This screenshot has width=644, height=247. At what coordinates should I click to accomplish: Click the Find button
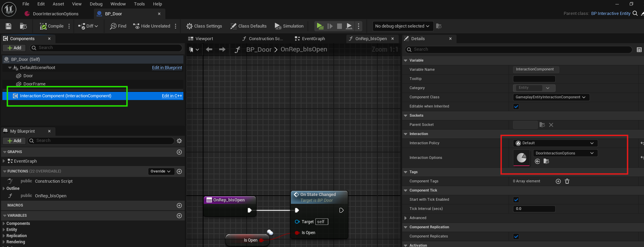coord(118,26)
